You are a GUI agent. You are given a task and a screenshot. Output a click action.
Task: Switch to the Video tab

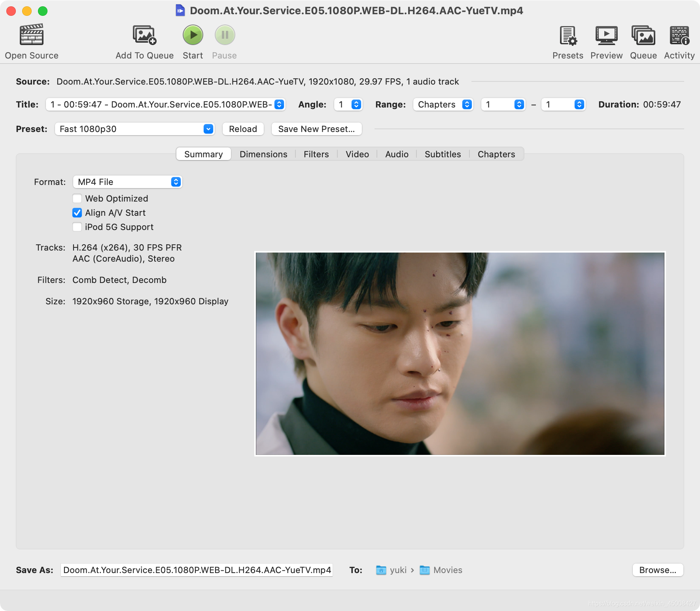tap(357, 154)
